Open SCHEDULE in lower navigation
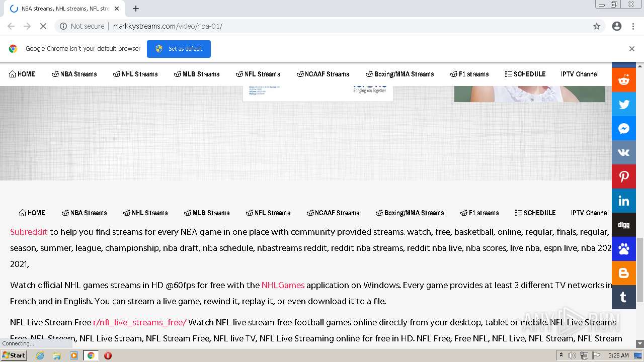Image resolution: width=644 pixels, height=362 pixels. [535, 213]
